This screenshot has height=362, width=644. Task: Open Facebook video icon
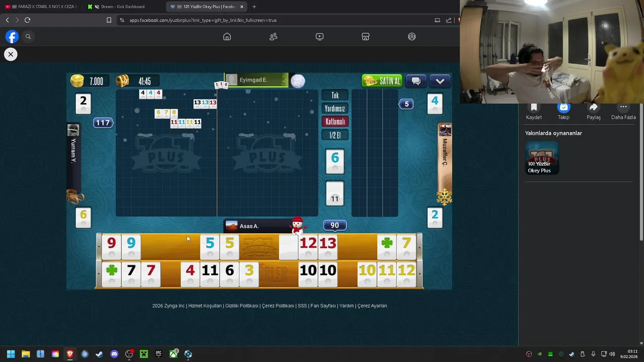click(x=319, y=37)
